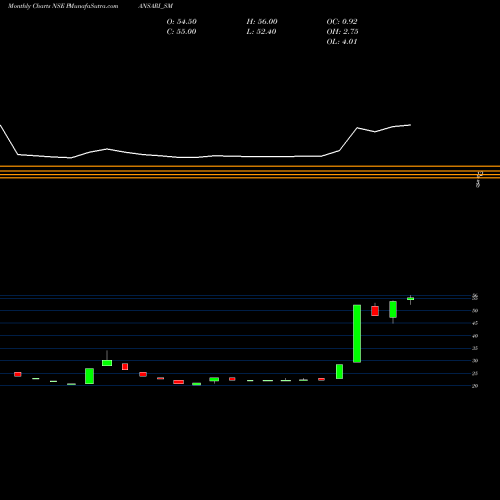Select the latest small green candle near 55
This screenshot has height=500, width=500.
pos(411,299)
